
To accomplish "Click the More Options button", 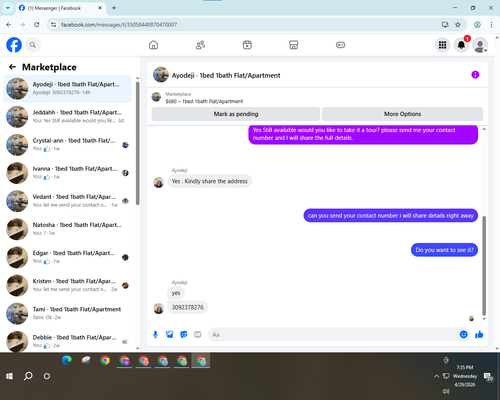I will [x=402, y=114].
